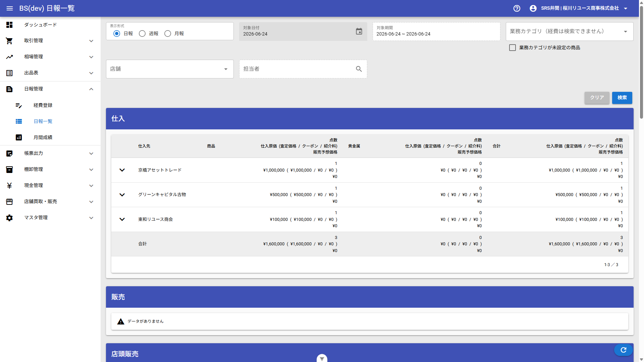
Task: Click the 出品表 menu label
Action: (31, 73)
